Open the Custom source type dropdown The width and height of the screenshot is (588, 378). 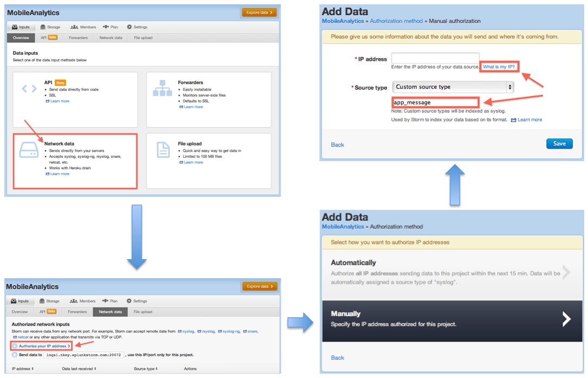(x=453, y=87)
